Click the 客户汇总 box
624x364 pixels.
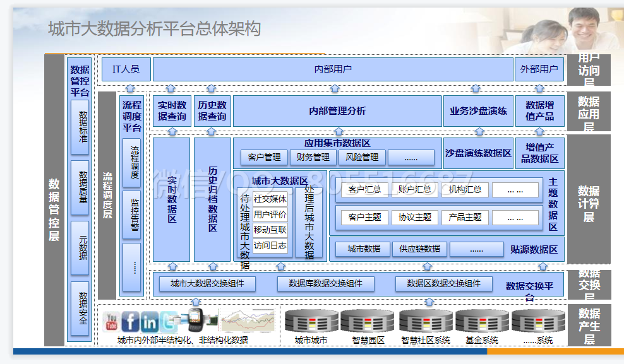pos(364,190)
